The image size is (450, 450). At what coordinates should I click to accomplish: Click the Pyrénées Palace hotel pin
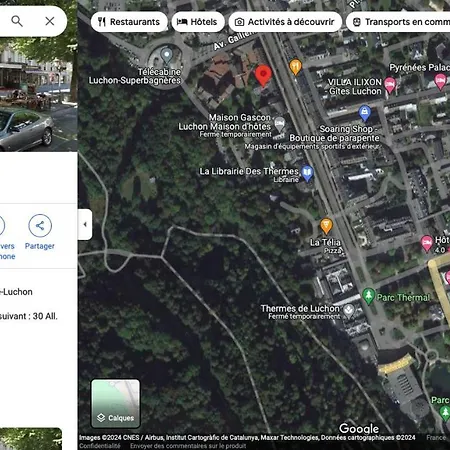coord(440,82)
